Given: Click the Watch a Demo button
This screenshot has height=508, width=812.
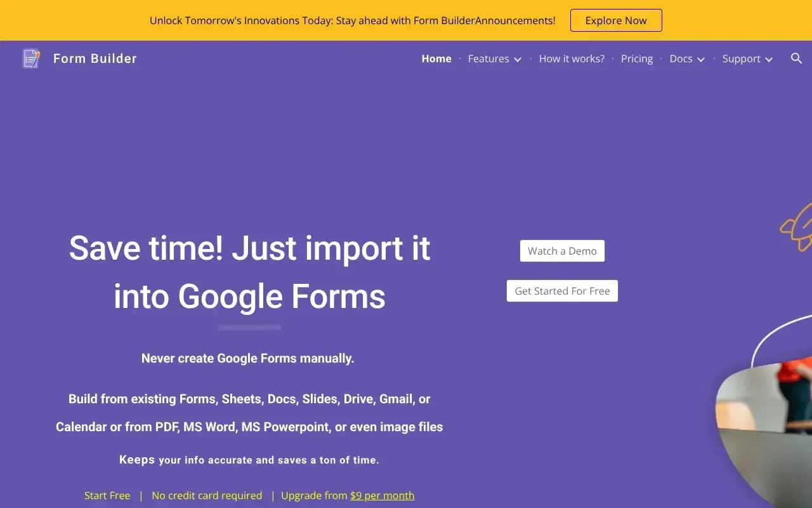Looking at the screenshot, I should pos(561,250).
